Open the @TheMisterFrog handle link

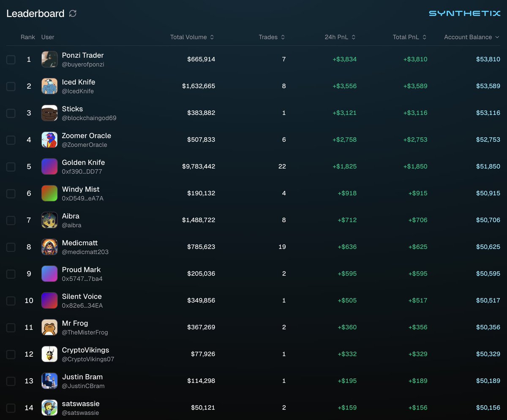[85, 333]
